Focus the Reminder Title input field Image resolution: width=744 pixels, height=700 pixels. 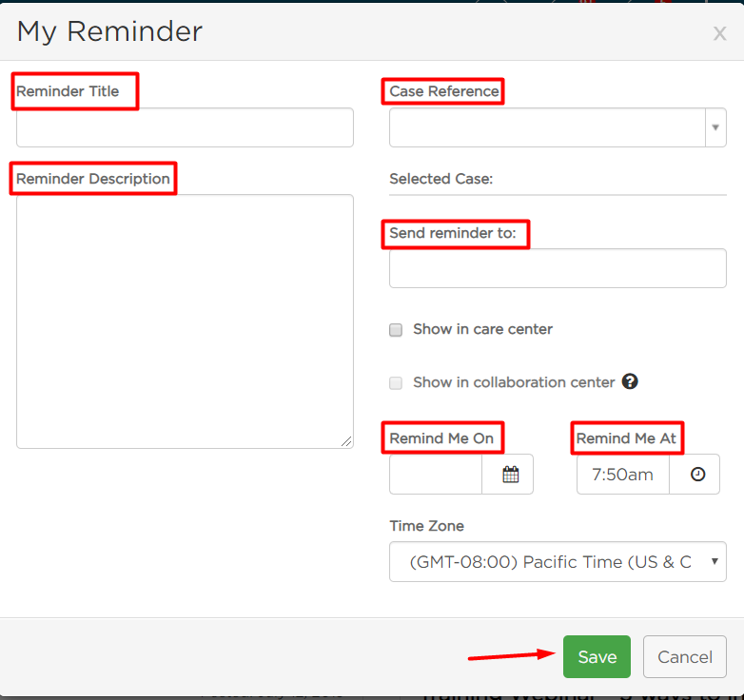[185, 127]
